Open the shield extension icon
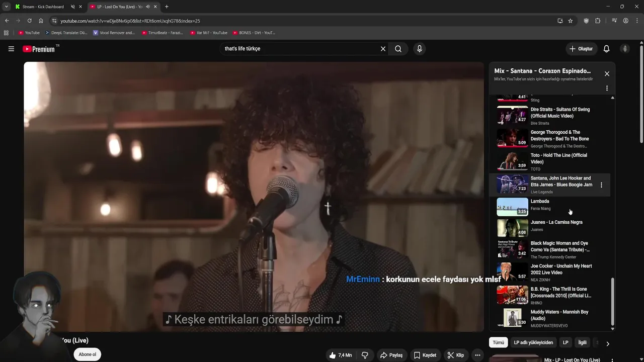644x362 pixels. coord(586,21)
